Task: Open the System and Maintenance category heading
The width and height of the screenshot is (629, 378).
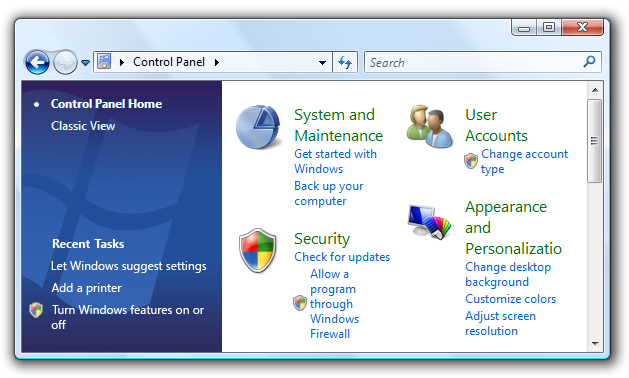Action: [x=338, y=125]
